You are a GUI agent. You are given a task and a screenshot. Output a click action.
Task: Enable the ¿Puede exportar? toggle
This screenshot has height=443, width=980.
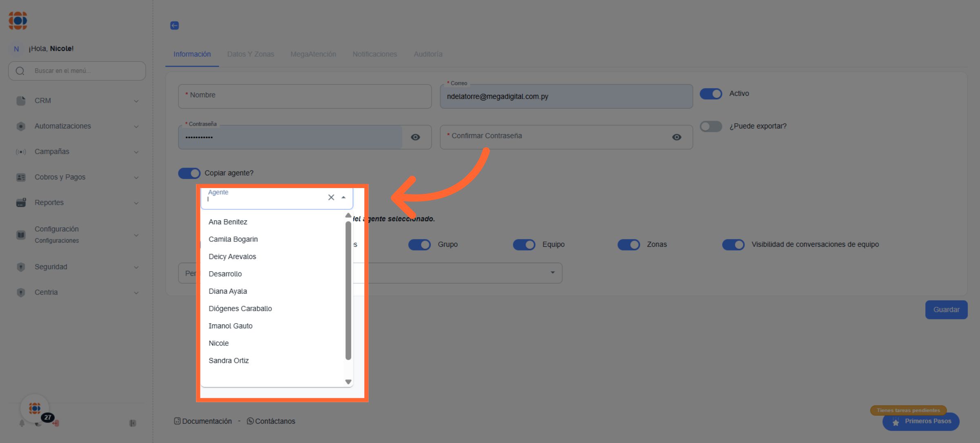click(711, 126)
